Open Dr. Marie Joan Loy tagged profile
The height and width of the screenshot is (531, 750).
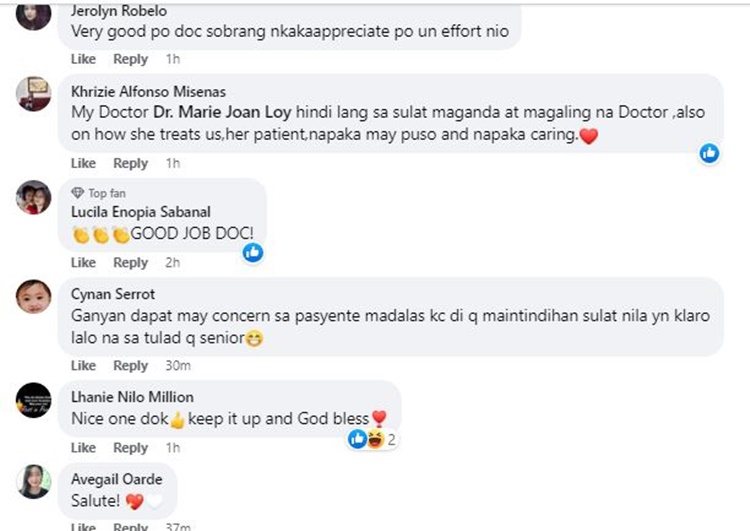pyautogui.click(x=222, y=112)
